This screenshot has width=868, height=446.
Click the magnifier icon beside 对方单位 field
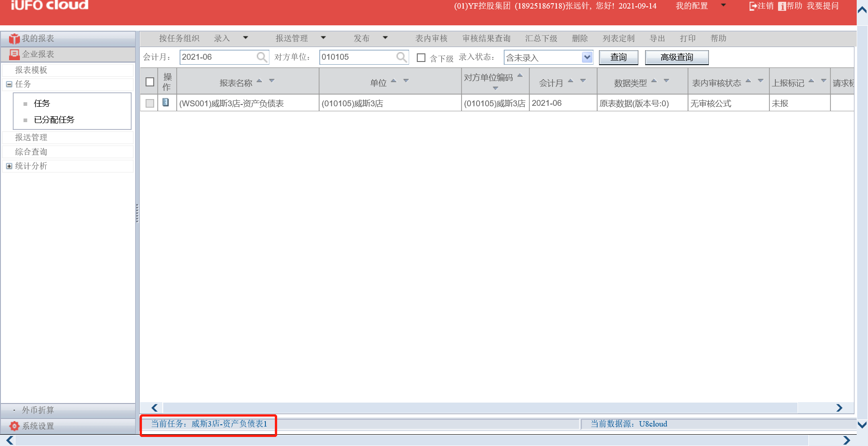(401, 57)
